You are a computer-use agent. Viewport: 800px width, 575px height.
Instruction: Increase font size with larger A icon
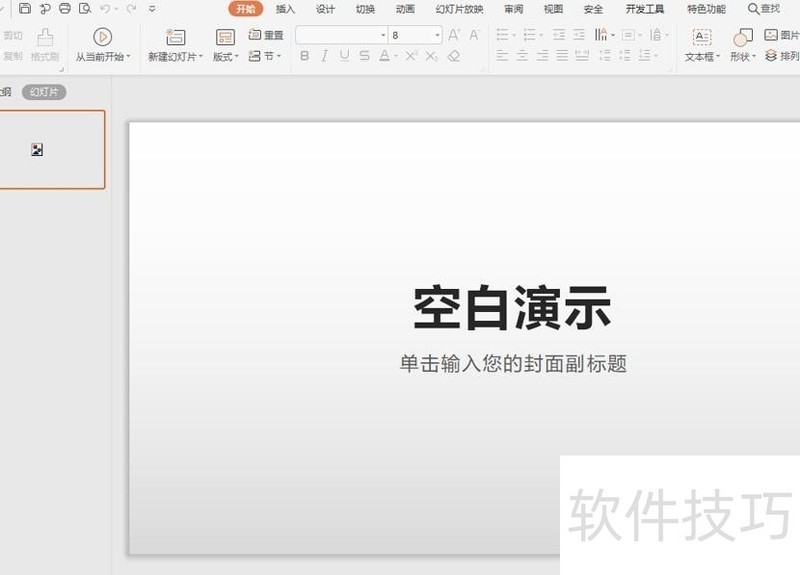coord(454,35)
